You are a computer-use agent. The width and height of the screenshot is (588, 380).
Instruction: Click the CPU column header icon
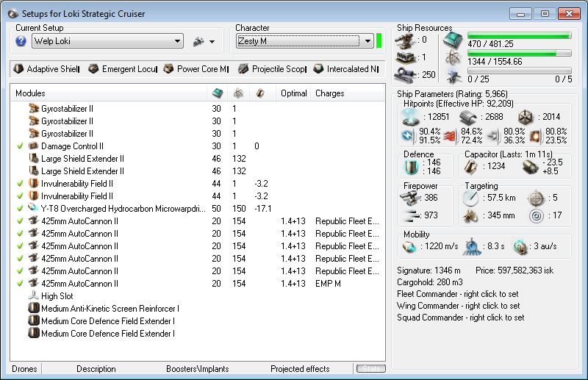coord(218,93)
